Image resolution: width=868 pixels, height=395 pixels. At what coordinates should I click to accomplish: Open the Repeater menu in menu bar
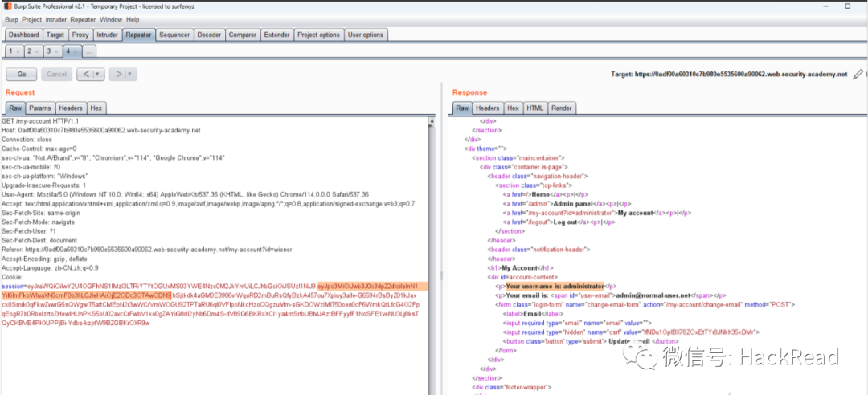click(x=83, y=20)
